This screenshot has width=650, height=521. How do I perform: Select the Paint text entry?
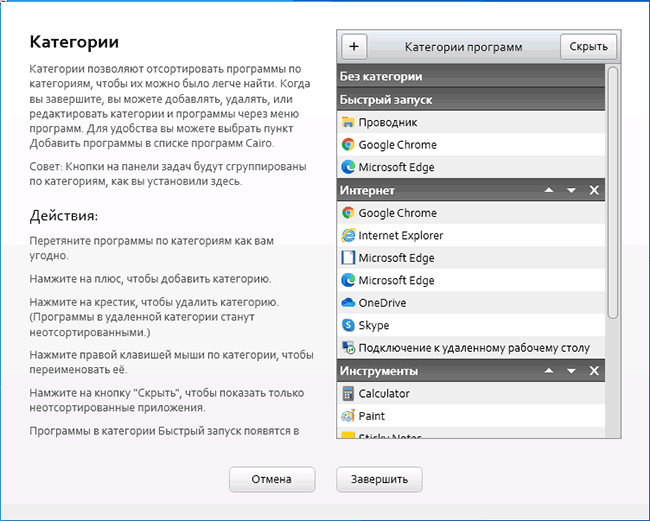click(371, 416)
